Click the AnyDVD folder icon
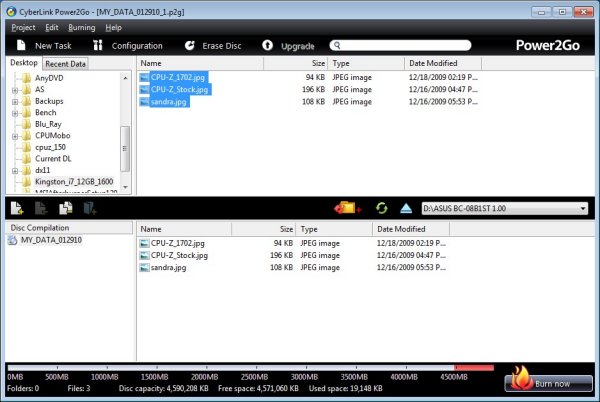 26,78
